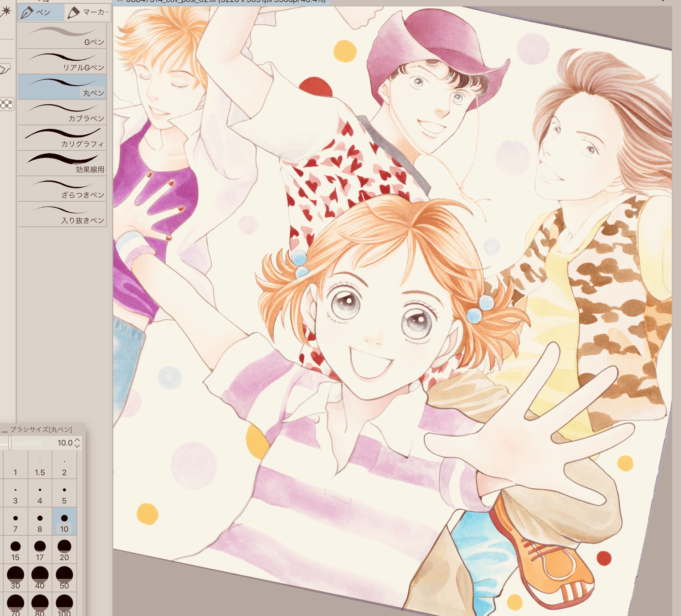Select the Decoration sparkle tool
Viewport: 681px width, 616px height.
point(6,12)
